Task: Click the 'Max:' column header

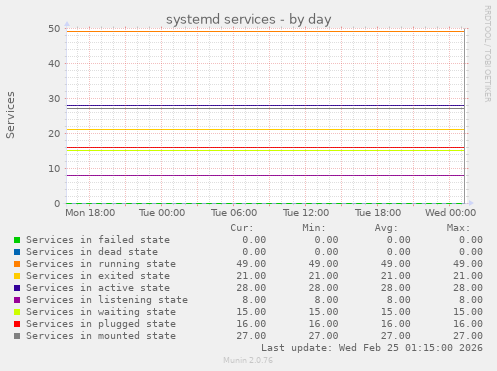Action: click(458, 228)
